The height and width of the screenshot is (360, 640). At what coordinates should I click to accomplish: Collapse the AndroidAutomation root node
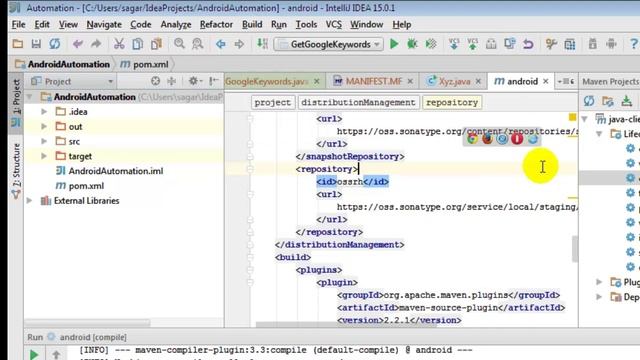(30, 97)
